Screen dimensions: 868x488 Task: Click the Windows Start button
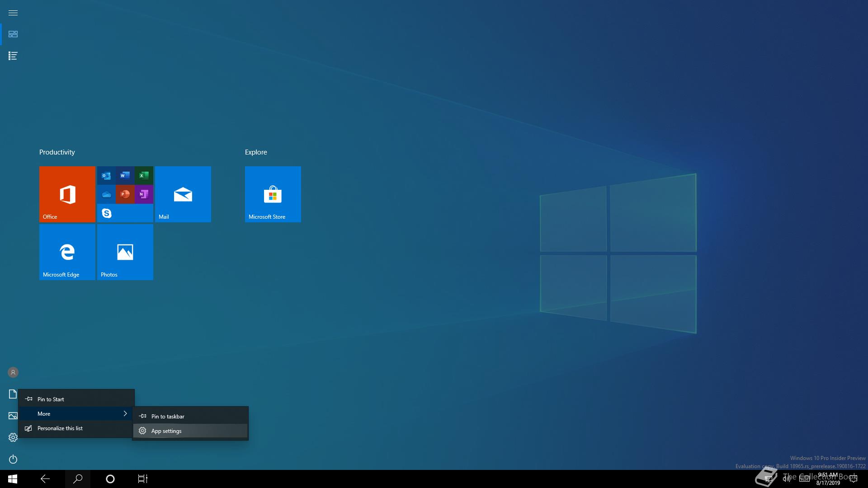tap(13, 479)
